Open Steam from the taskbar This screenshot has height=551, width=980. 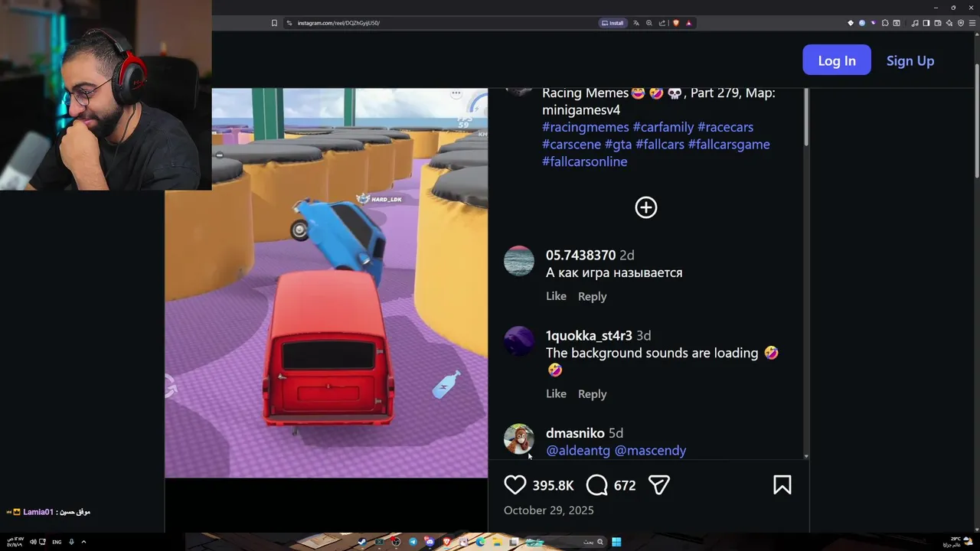[362, 542]
